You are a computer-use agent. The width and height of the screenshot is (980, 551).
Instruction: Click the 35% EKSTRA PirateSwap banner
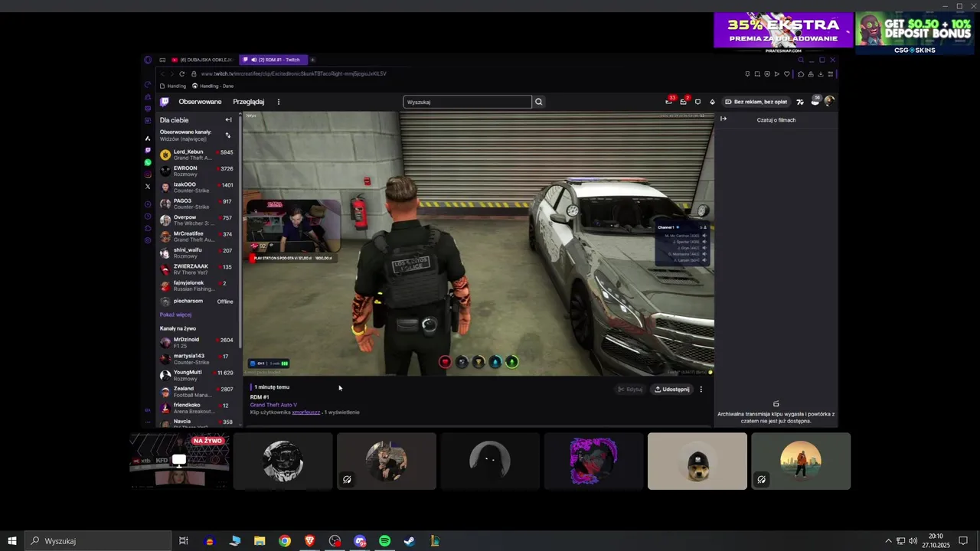[x=783, y=33]
